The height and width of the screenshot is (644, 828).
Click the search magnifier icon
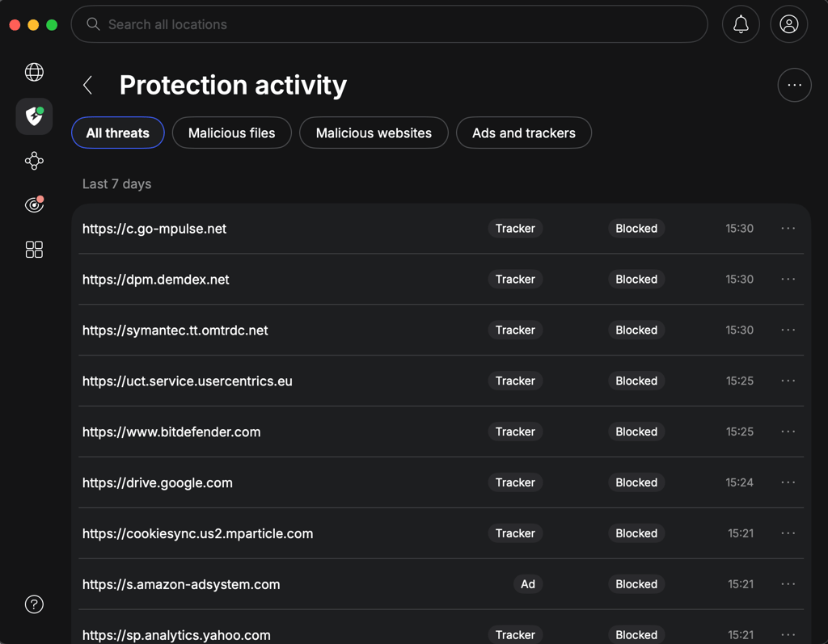click(x=94, y=24)
